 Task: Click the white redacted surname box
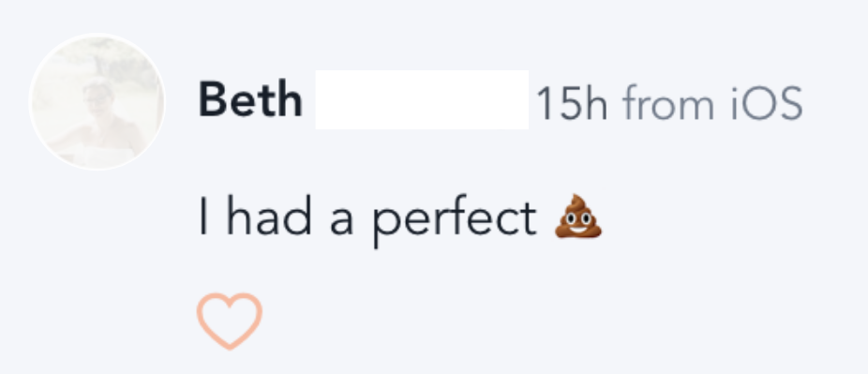(422, 99)
